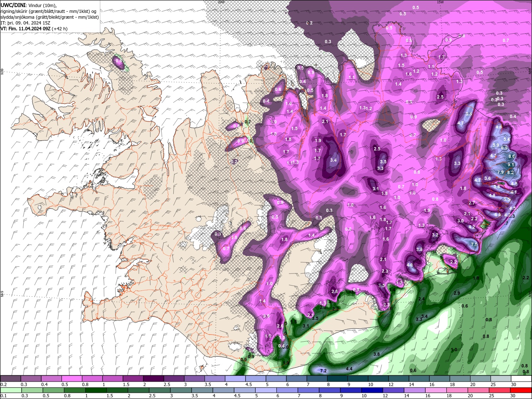Click the '2.9' rain value over the ocean
The height and width of the screenshot is (399, 532).
457,293
